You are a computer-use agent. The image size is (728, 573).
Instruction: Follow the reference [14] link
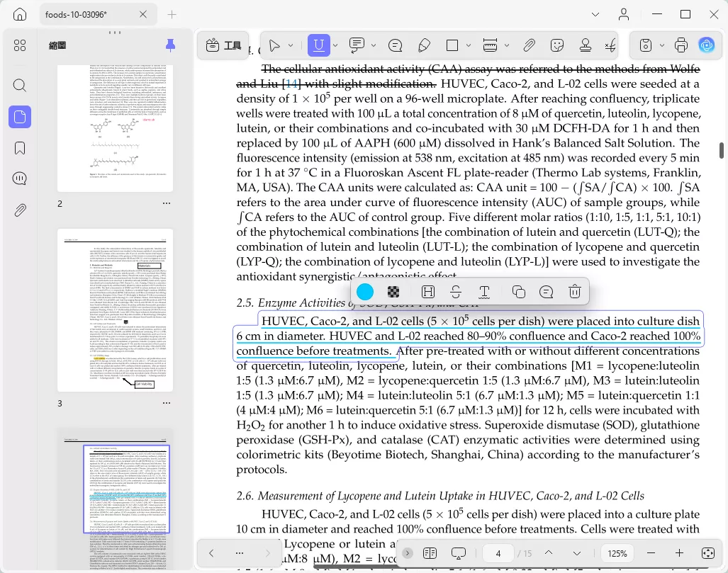(x=291, y=84)
